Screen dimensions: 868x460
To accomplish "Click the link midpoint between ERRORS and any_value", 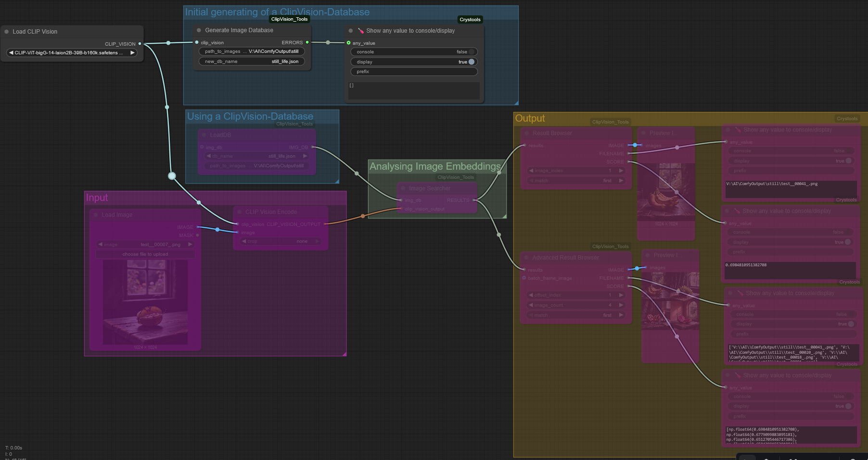I will point(328,42).
